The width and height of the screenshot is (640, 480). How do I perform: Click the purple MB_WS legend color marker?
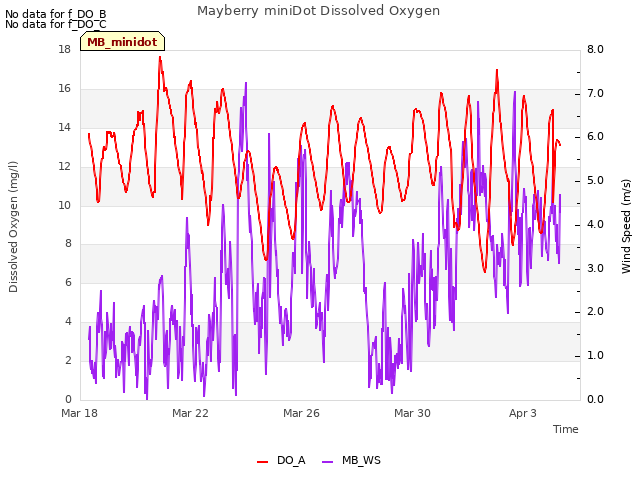[x=328, y=462]
